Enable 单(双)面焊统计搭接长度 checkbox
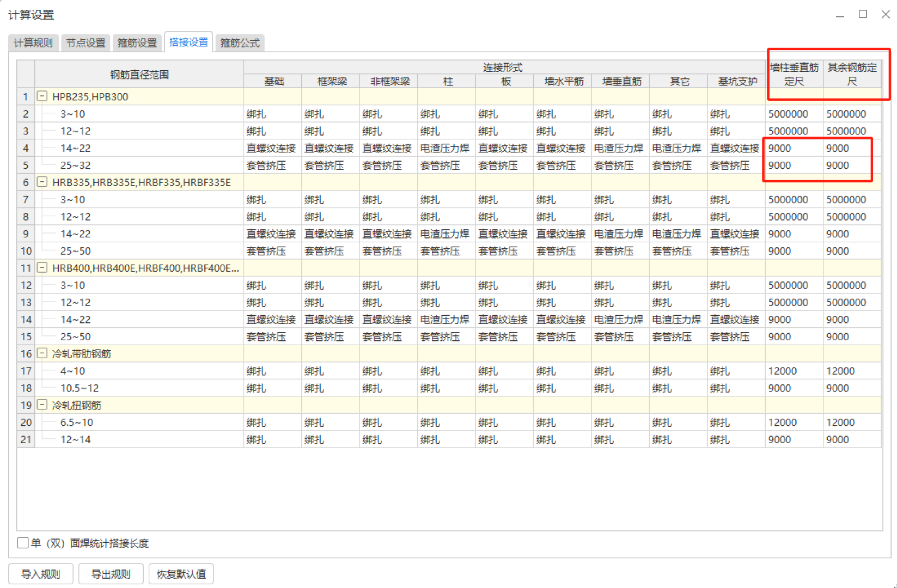The height and width of the screenshot is (588, 897). (23, 543)
